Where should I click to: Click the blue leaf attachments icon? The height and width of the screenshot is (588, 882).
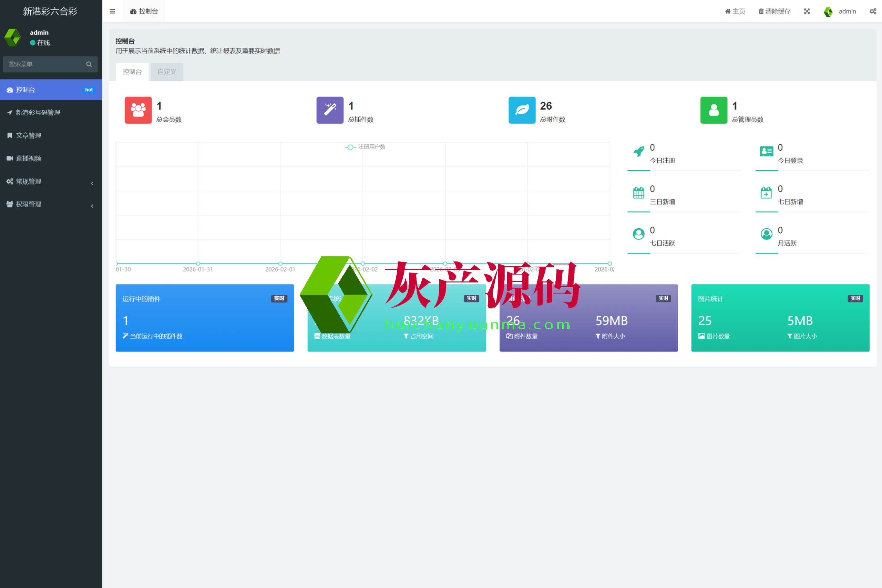coord(522,110)
